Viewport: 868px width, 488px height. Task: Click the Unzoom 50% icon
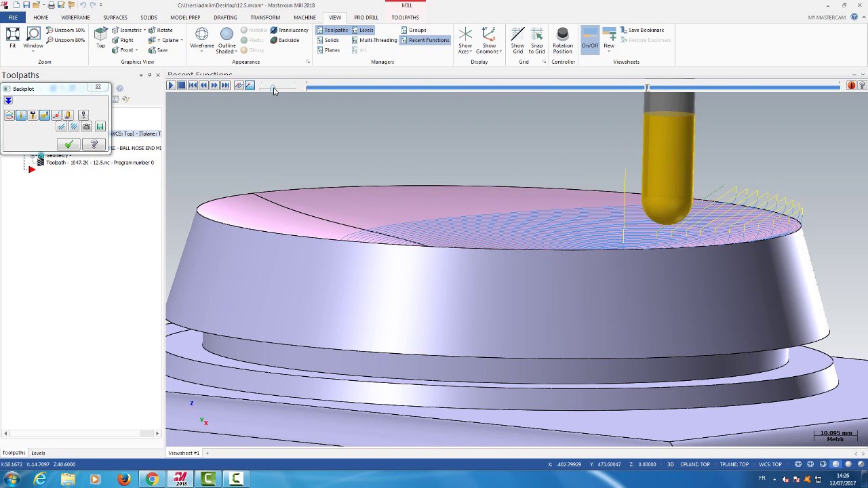click(66, 30)
